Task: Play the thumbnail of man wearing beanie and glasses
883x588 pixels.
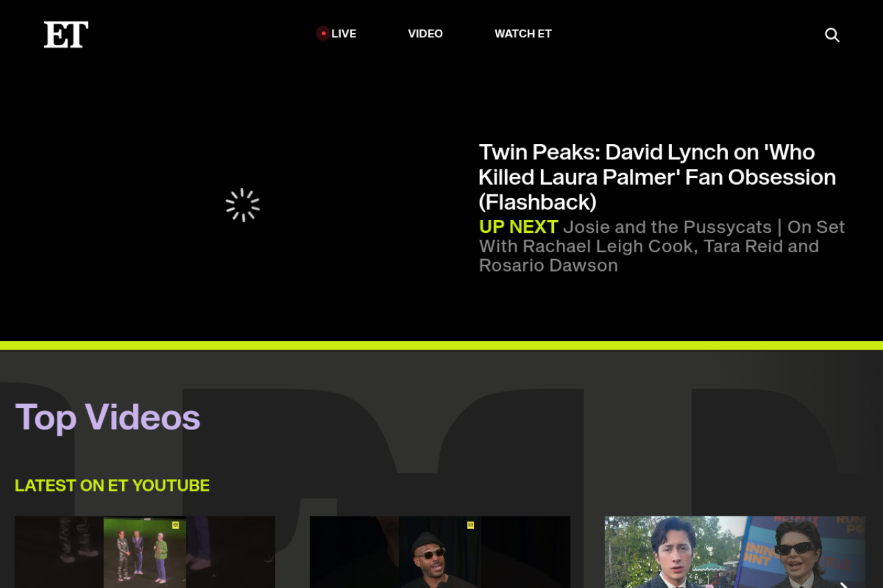Action: [440, 552]
